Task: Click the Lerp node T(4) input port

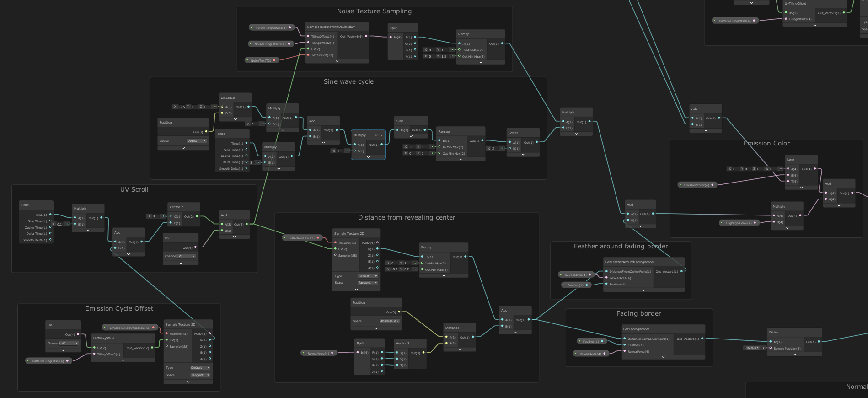Action: (788, 181)
